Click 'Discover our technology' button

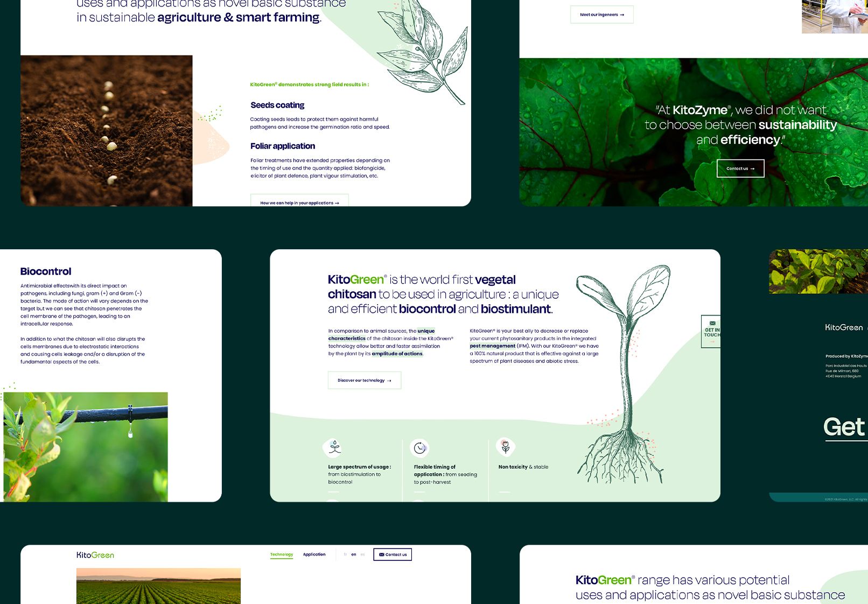tap(365, 380)
